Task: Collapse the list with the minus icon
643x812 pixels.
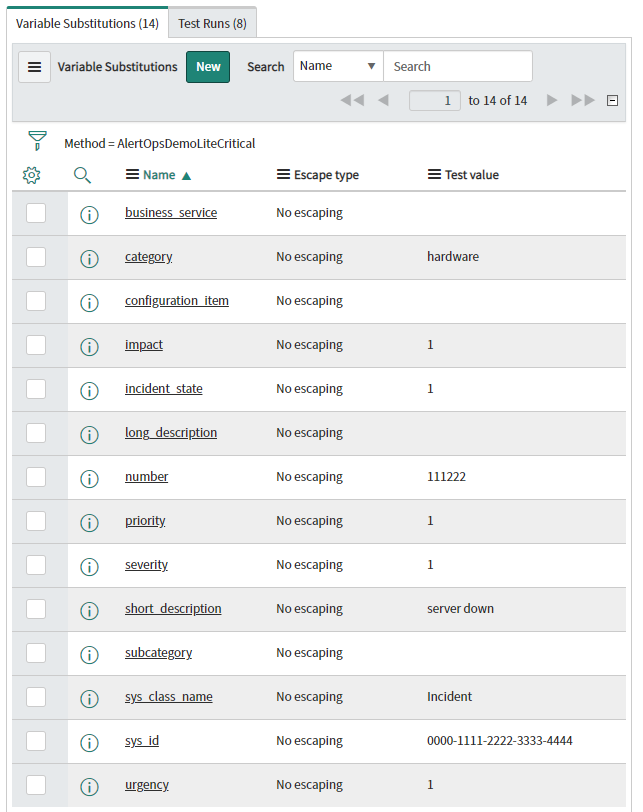Action: click(x=613, y=100)
